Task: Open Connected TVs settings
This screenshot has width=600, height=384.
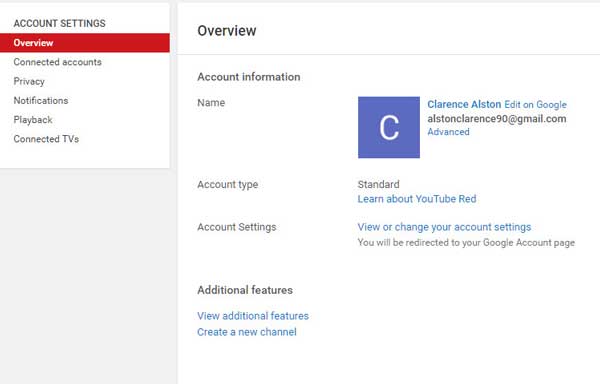Action: point(46,139)
